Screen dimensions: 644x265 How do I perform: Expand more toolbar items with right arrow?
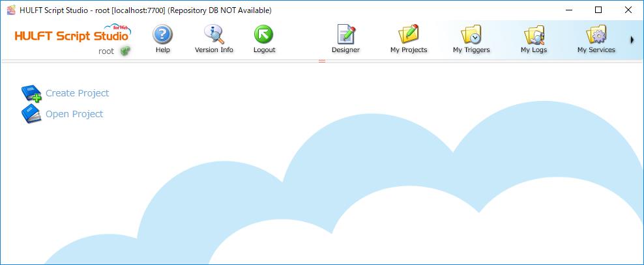click(x=632, y=40)
